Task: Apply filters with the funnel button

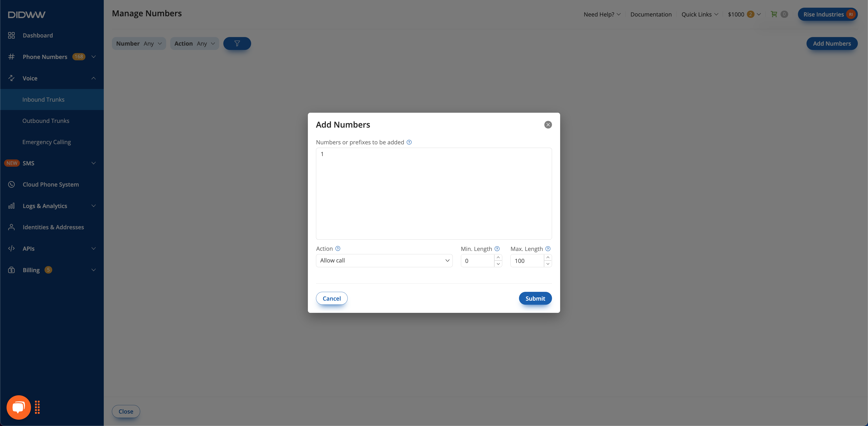Action: pos(237,43)
